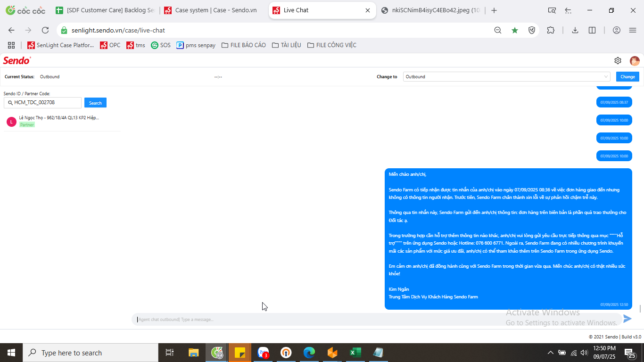Image resolution: width=644 pixels, height=362 pixels.
Task: Click the browser address bar URL
Action: 118,30
